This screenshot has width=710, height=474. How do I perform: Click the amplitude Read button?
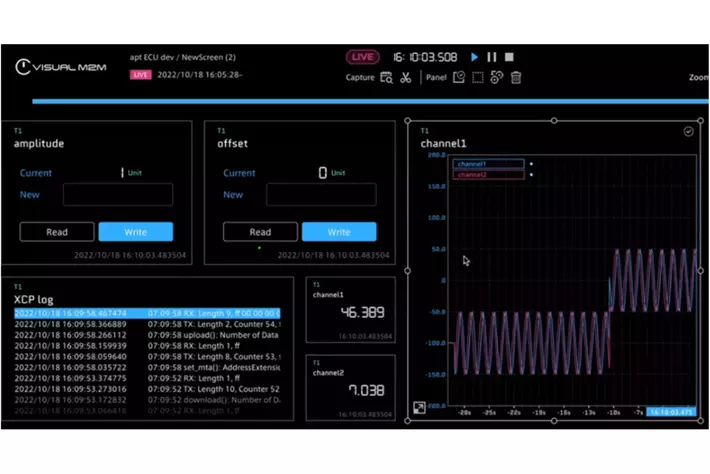click(57, 232)
